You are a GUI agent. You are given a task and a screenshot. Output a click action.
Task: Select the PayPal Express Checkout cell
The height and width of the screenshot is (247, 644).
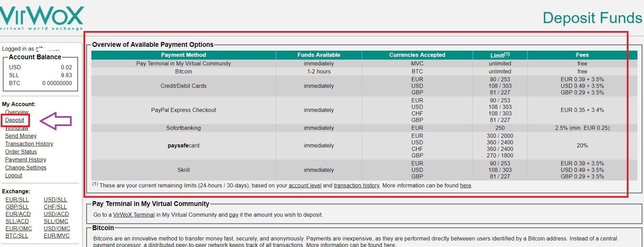coord(183,110)
